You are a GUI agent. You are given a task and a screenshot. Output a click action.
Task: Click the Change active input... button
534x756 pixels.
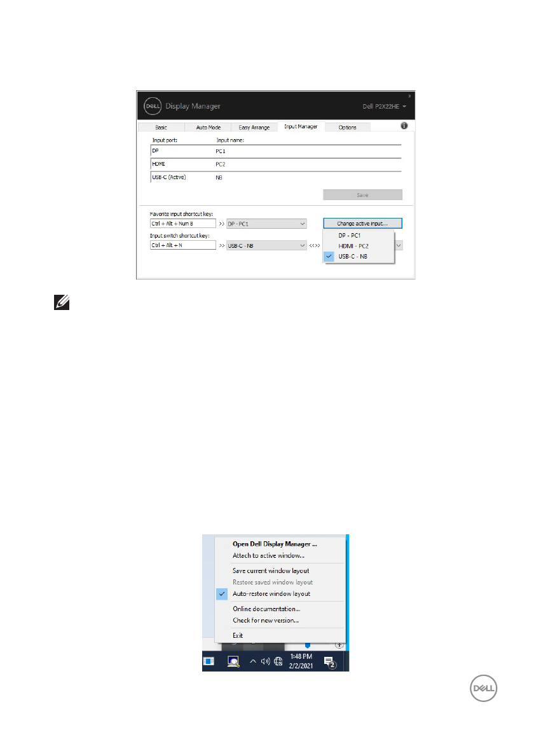tap(363, 224)
